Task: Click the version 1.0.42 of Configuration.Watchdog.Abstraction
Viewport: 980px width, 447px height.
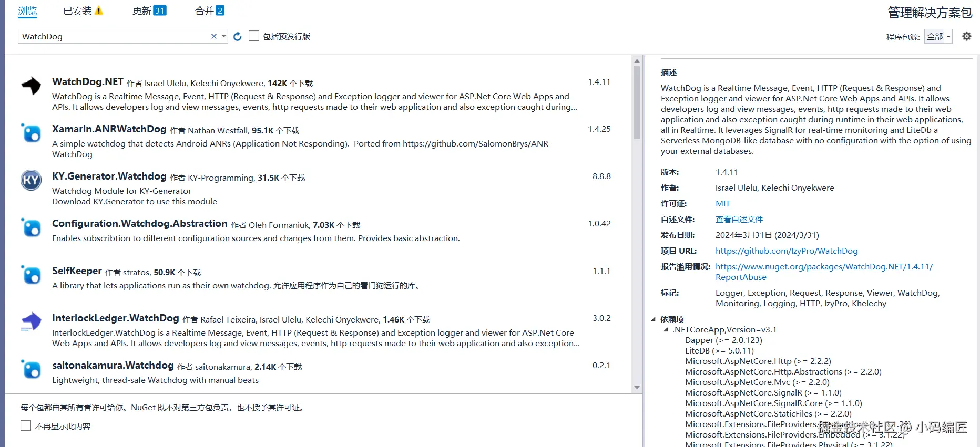Action: click(599, 224)
